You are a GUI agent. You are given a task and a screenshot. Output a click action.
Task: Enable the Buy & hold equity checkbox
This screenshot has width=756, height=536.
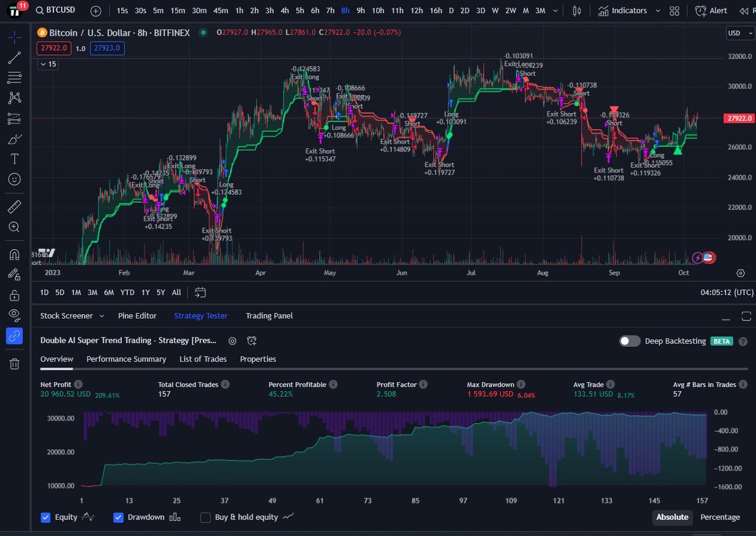coord(205,517)
